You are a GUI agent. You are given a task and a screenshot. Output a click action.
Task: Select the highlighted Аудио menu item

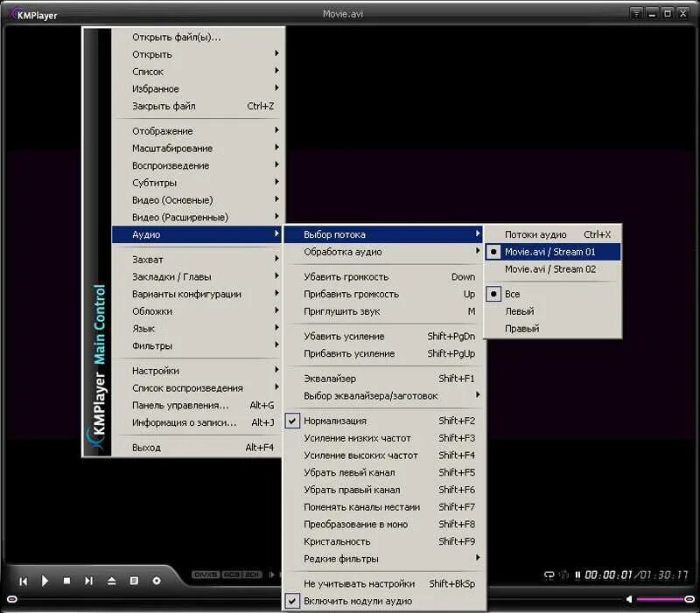196,234
